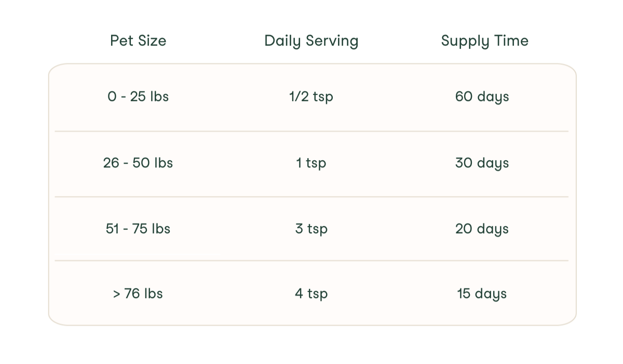This screenshot has width=623, height=364.
Task: Click divider line below the 26 - 50 lbs row
Action: click(311, 197)
